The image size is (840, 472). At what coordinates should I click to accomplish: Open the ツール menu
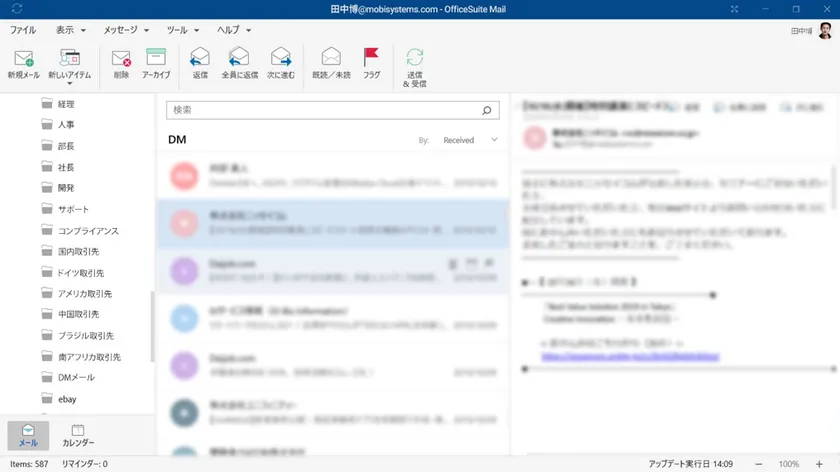(183, 31)
